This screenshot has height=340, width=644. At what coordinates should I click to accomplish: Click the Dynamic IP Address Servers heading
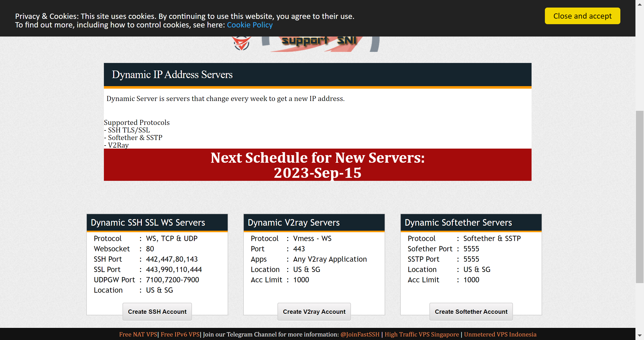(172, 75)
